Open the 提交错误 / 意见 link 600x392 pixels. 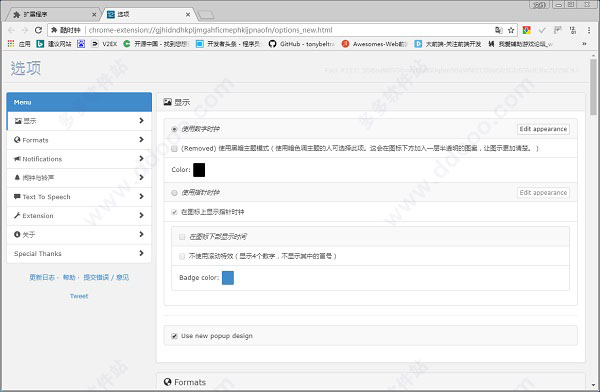(106, 277)
